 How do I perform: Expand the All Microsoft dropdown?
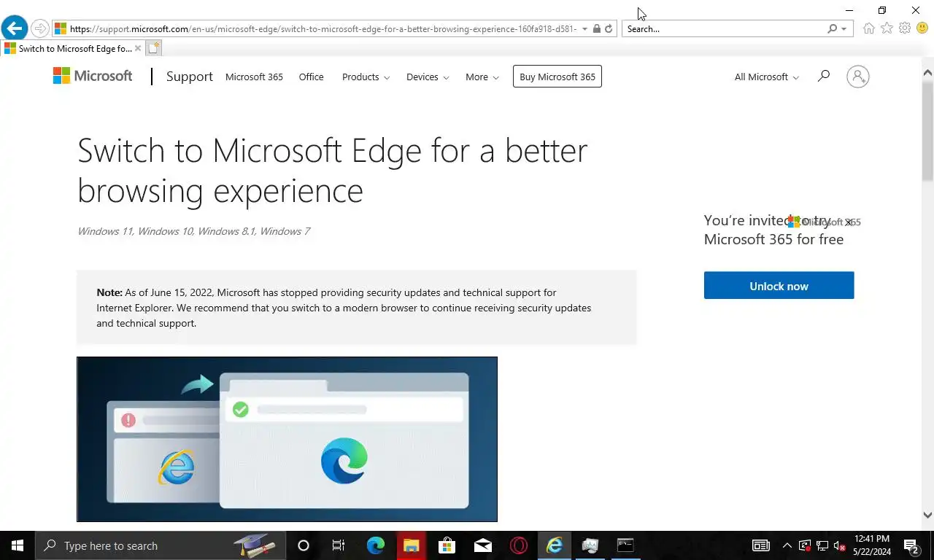(766, 77)
